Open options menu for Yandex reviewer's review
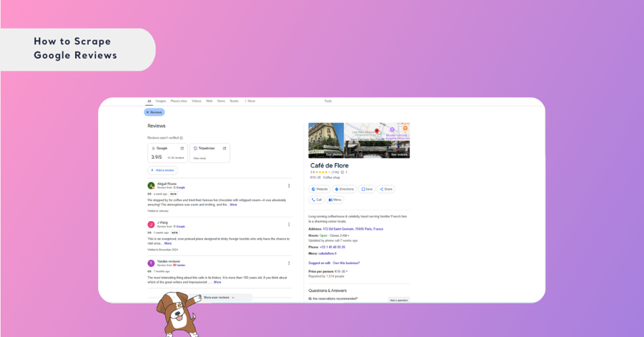This screenshot has height=337, width=644. tap(289, 263)
